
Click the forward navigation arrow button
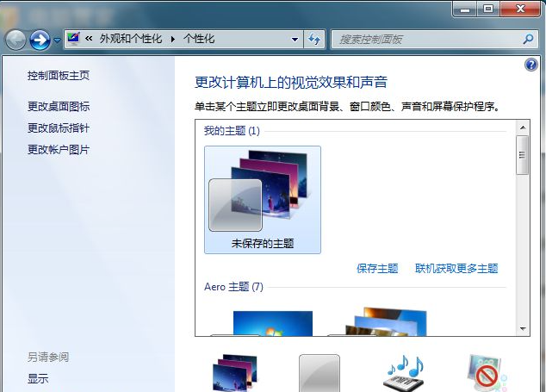(40, 40)
